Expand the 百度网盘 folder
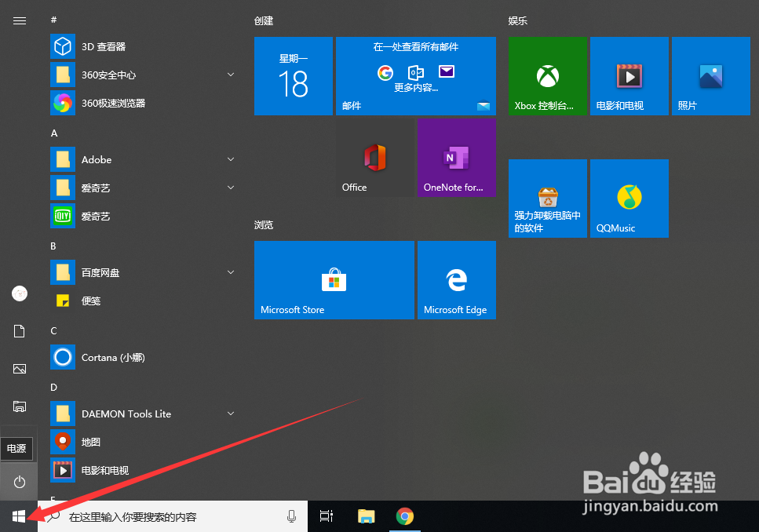 coord(231,272)
